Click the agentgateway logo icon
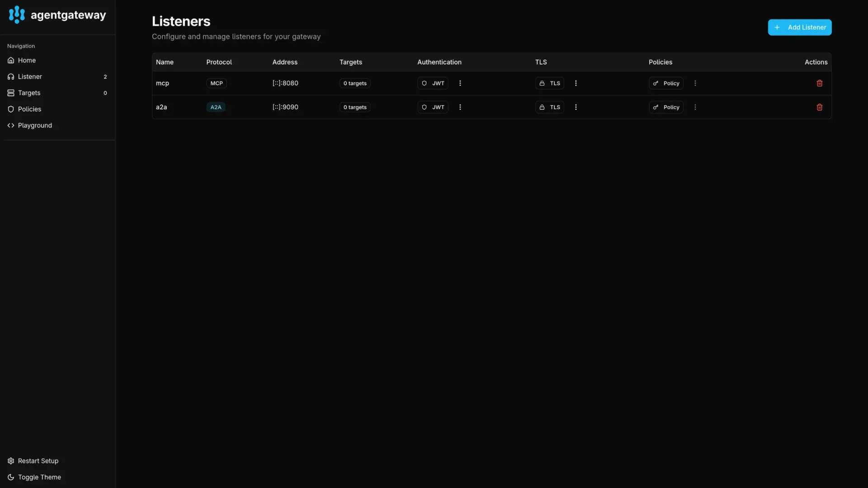868x488 pixels. (x=17, y=14)
